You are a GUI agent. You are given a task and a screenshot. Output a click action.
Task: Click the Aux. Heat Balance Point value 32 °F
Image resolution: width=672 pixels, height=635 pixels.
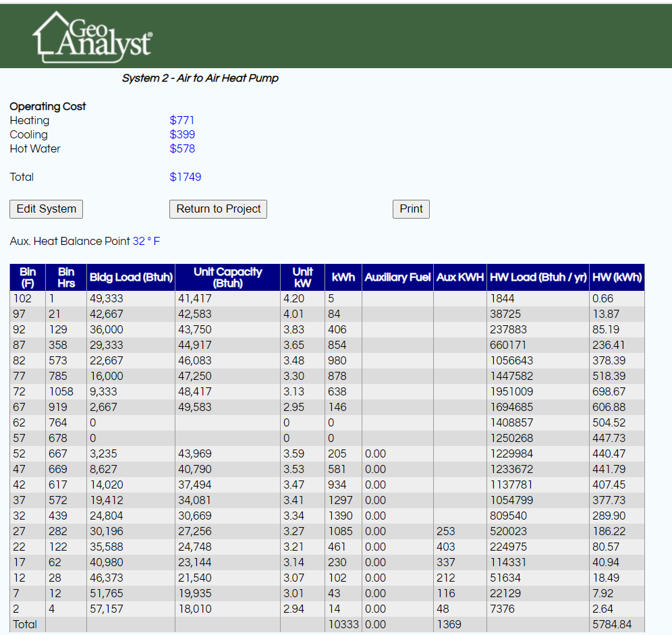pos(146,242)
